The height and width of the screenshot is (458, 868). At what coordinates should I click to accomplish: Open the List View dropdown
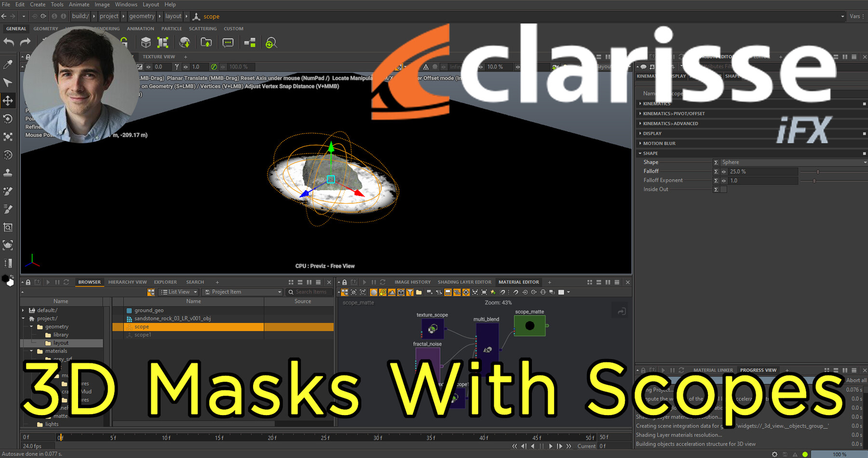[x=179, y=292]
